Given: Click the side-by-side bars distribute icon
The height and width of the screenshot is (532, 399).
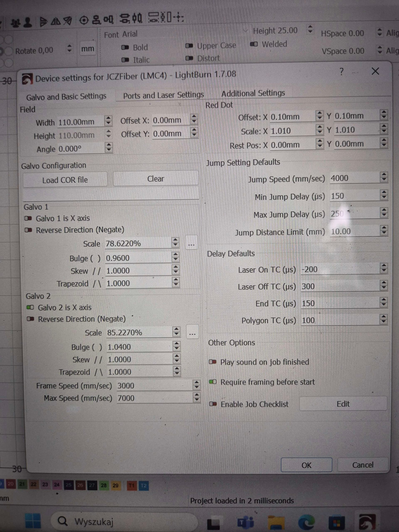Looking at the screenshot, I should (x=137, y=18).
